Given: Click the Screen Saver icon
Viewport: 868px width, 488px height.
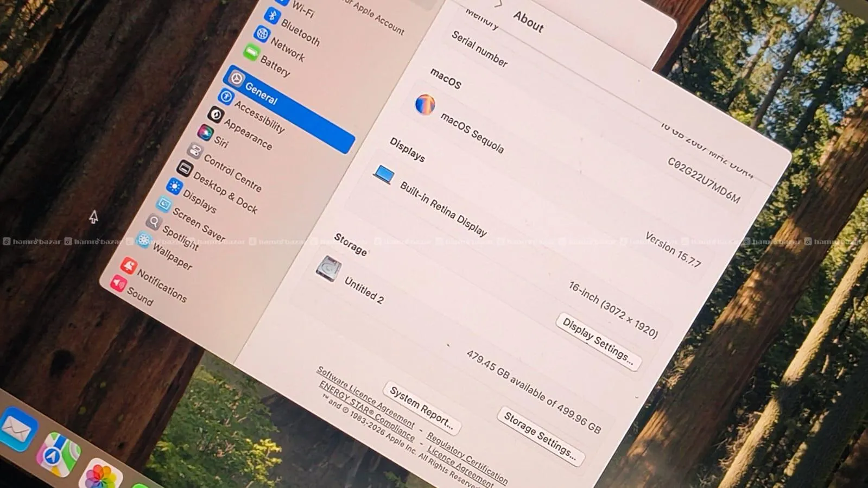Looking at the screenshot, I should pyautogui.click(x=164, y=204).
